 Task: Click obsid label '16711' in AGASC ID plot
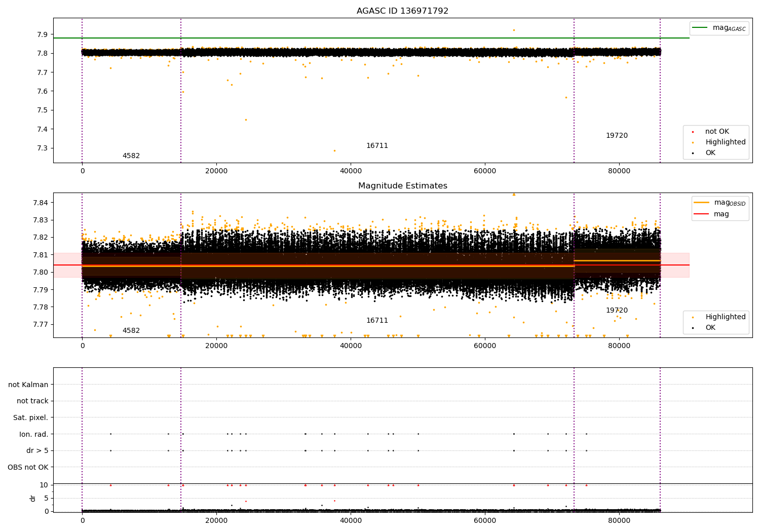(x=377, y=146)
